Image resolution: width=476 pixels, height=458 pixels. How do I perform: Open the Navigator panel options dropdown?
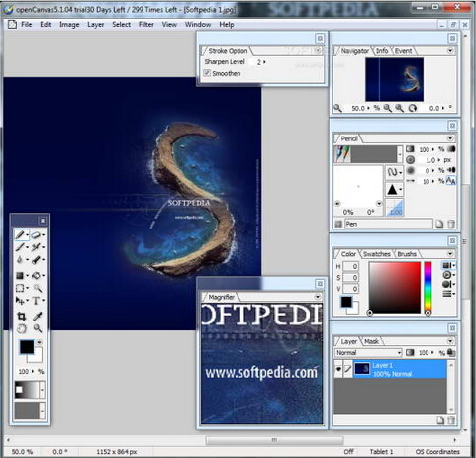[450, 51]
